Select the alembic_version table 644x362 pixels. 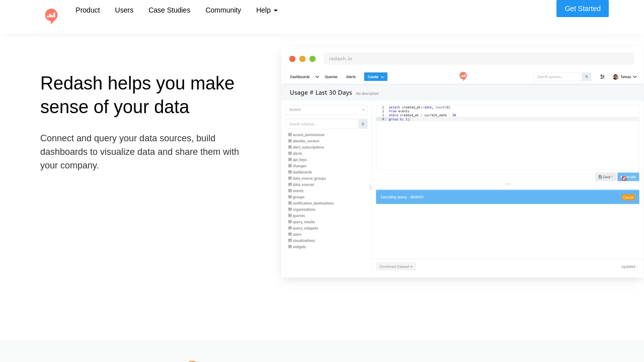tap(304, 141)
